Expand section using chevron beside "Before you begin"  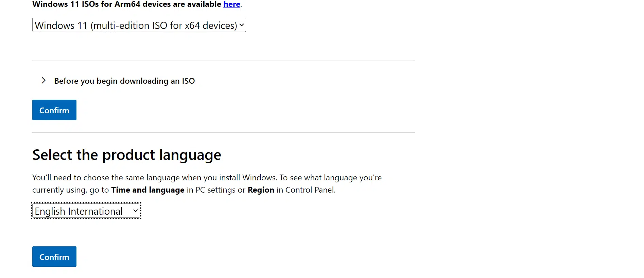43,81
